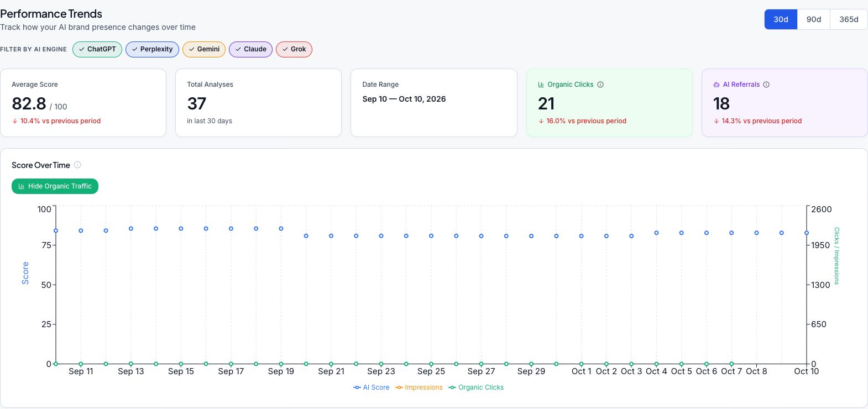Click the Sep 25 Organic Clicks data point

pyautogui.click(x=431, y=364)
